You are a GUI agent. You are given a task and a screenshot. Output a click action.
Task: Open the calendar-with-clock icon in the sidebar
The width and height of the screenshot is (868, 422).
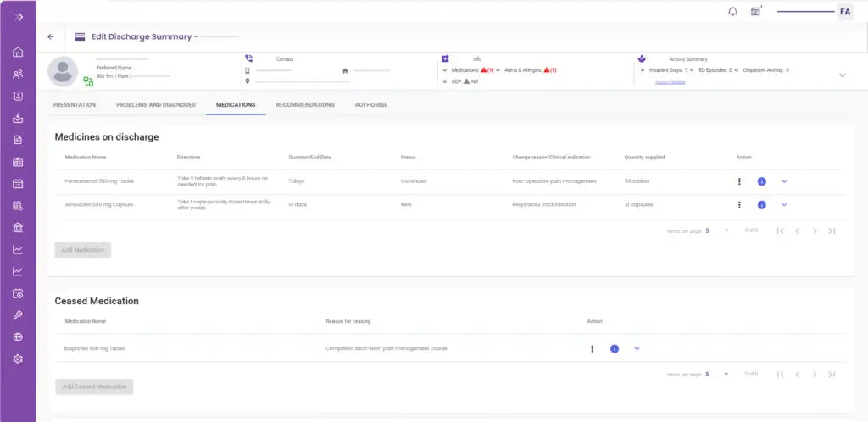pos(18,293)
